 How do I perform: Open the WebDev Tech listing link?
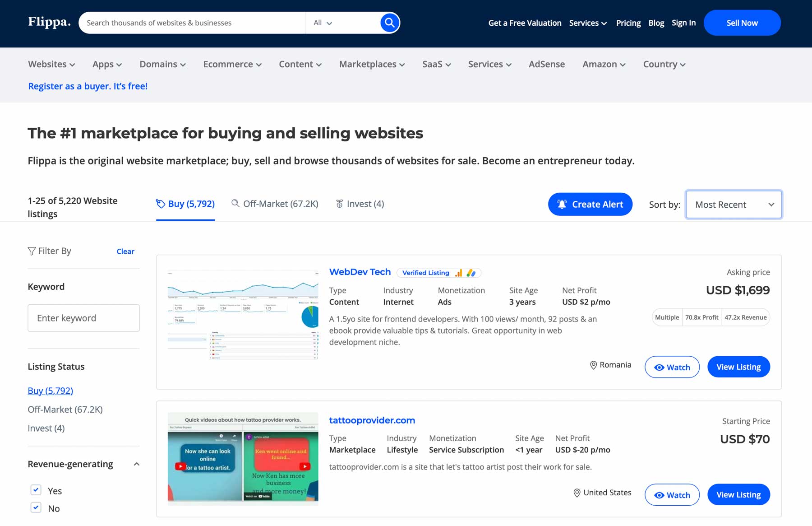point(360,271)
